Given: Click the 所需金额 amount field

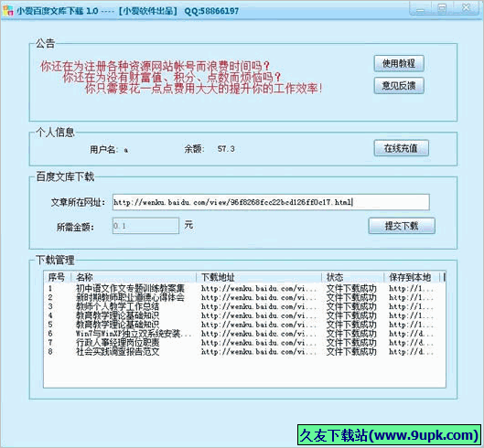Looking at the screenshot, I should pos(145,226).
